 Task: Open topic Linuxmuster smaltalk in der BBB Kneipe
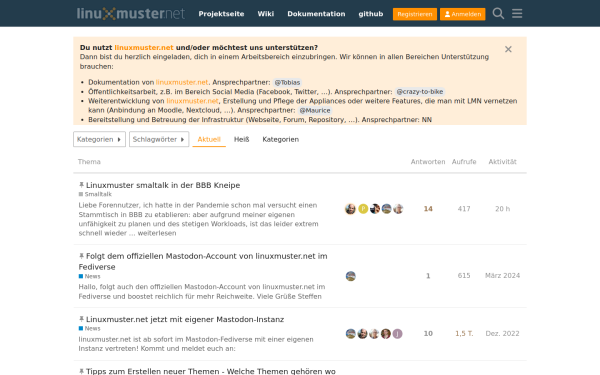pos(163,185)
